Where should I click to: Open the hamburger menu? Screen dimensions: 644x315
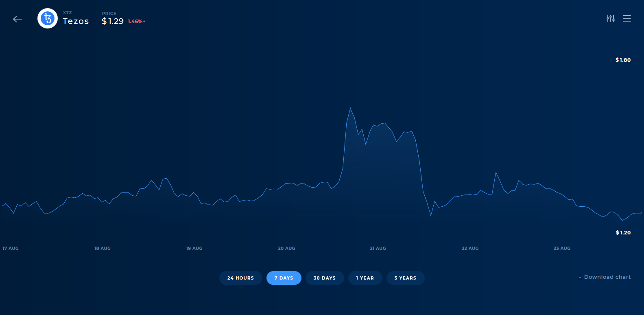point(627,18)
